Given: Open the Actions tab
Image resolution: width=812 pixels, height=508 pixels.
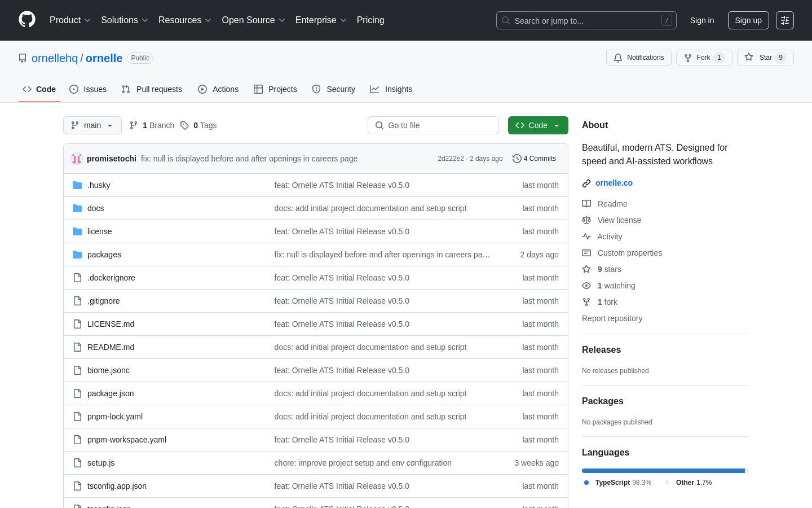Looking at the screenshot, I should pyautogui.click(x=218, y=89).
